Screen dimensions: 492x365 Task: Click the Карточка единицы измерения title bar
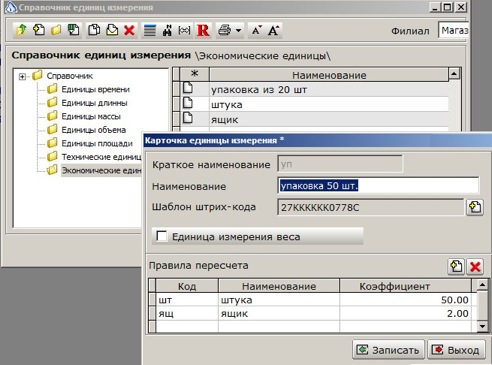317,140
